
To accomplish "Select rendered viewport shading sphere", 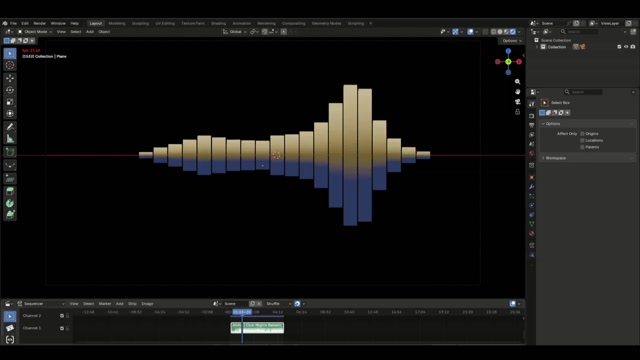I will click(x=513, y=32).
